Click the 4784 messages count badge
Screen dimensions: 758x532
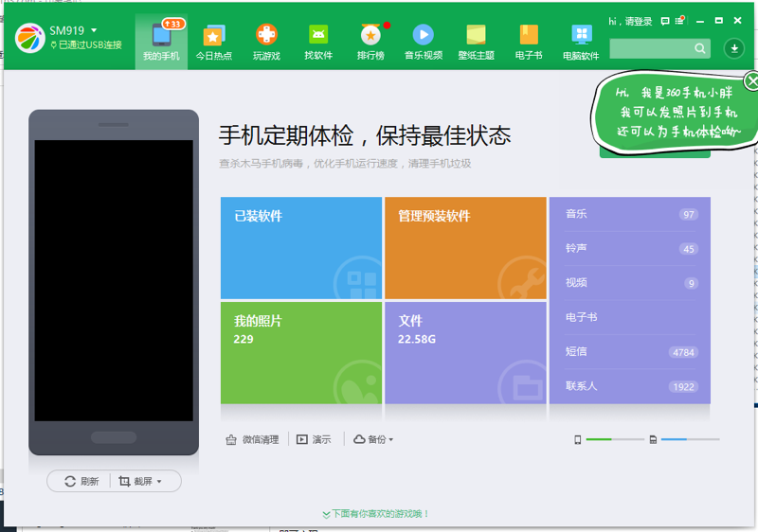(683, 352)
